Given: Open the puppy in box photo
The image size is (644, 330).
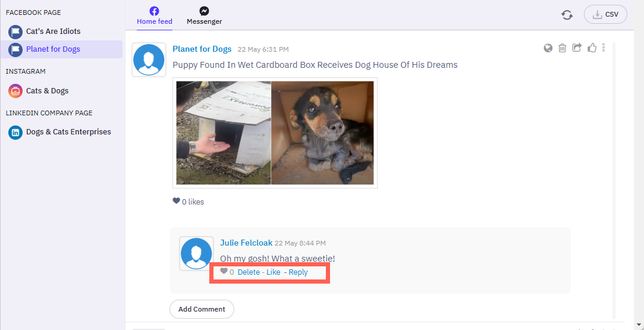Looking at the screenshot, I should click(322, 133).
